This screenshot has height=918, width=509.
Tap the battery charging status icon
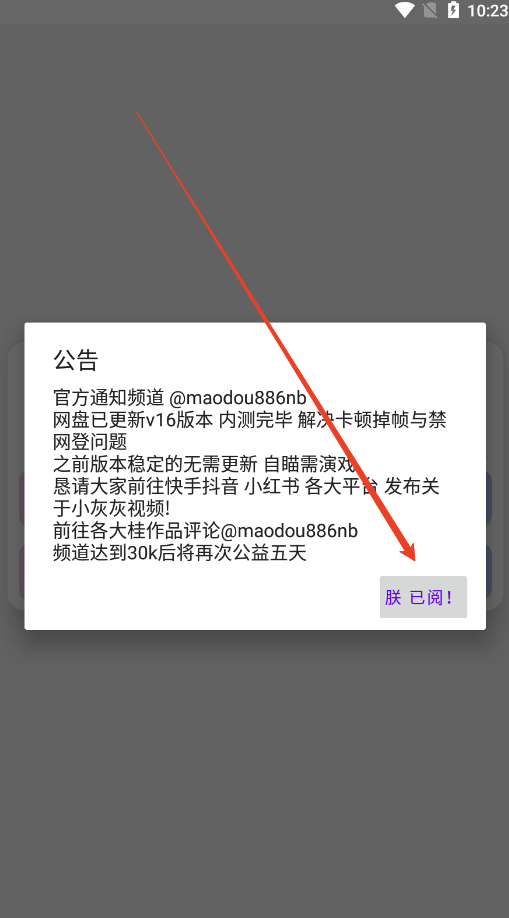pyautogui.click(x=453, y=10)
